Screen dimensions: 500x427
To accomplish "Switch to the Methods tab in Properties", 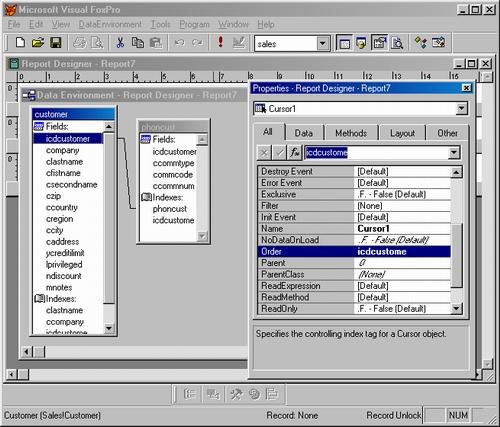I will pyautogui.click(x=351, y=133).
